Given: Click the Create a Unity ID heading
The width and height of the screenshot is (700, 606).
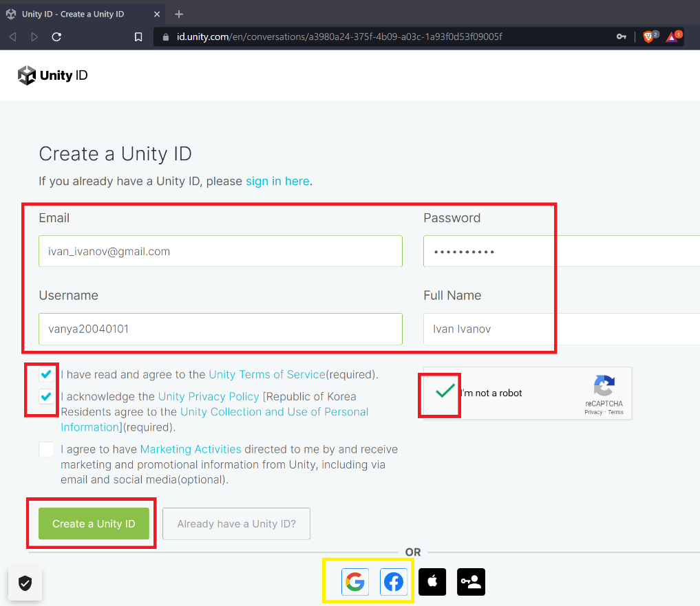Looking at the screenshot, I should point(115,154).
